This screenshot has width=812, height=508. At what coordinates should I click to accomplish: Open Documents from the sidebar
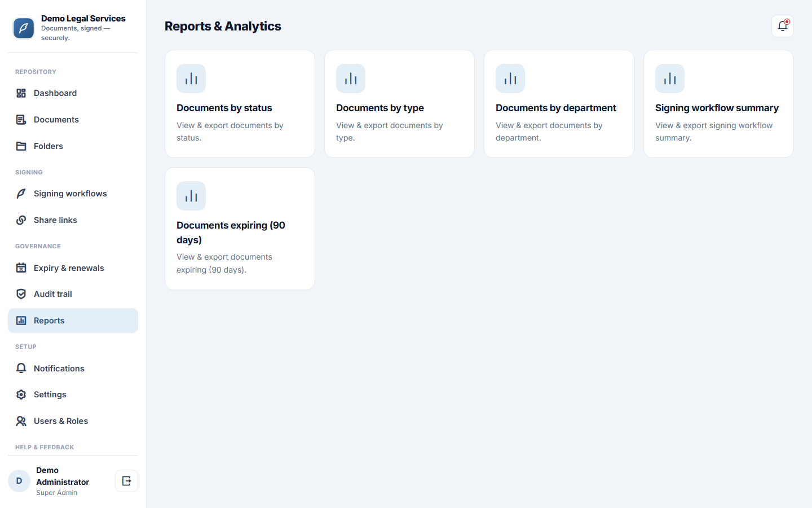point(73,120)
